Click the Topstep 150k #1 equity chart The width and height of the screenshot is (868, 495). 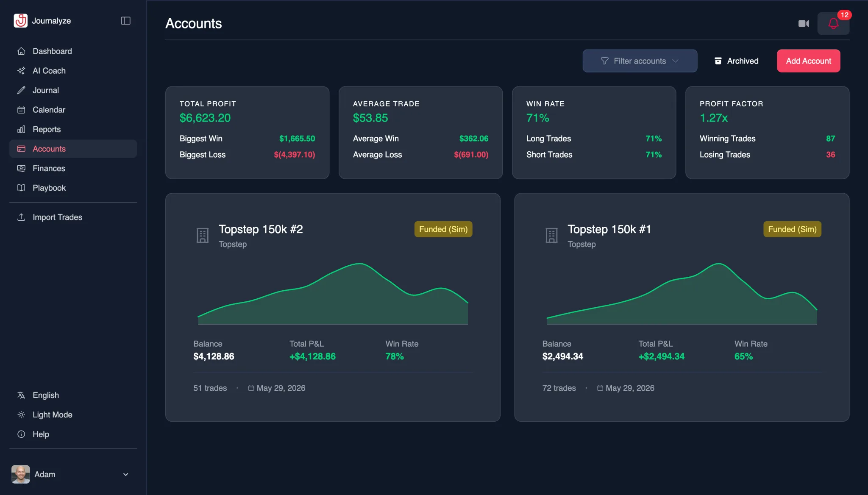682,294
